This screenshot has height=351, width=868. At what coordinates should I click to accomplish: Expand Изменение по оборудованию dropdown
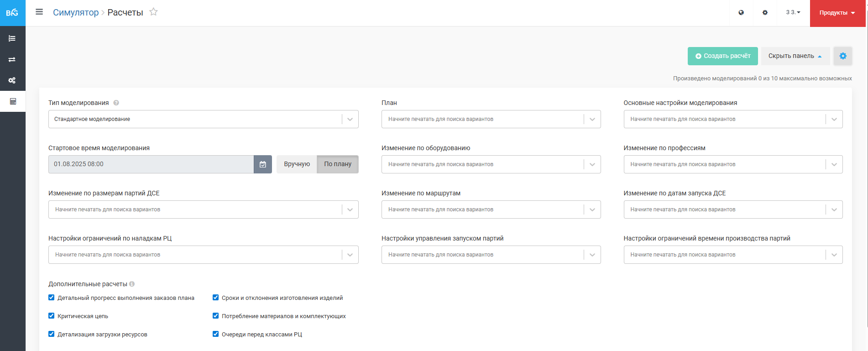pyautogui.click(x=491, y=164)
